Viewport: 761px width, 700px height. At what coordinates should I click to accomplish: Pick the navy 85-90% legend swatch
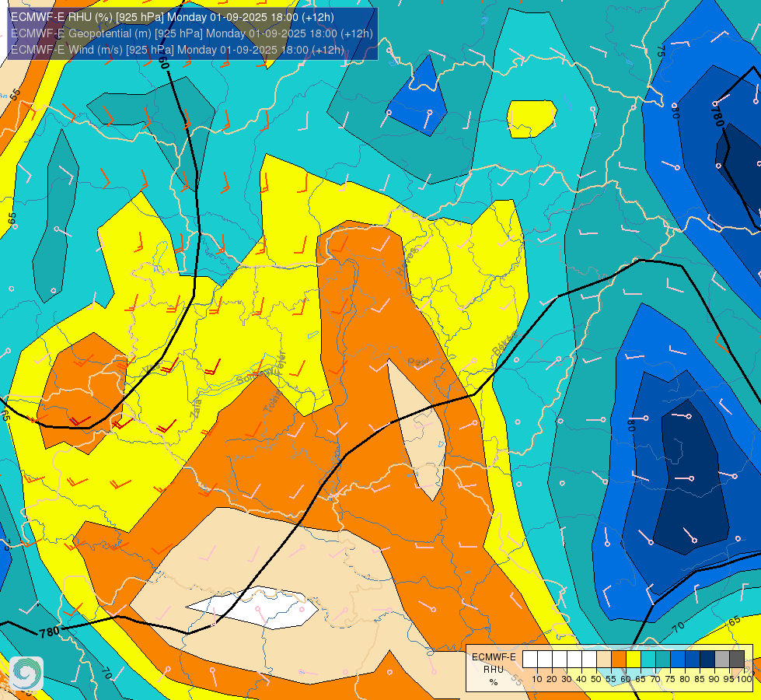[x=707, y=659]
